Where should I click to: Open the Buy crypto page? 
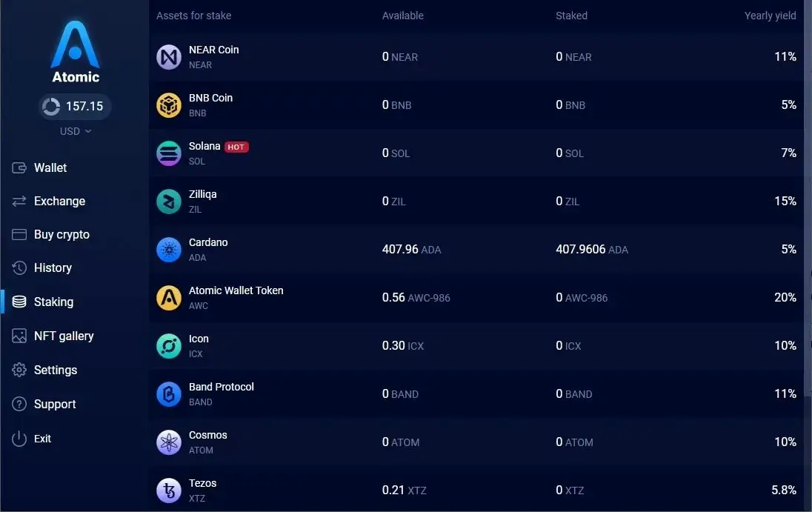pos(61,235)
